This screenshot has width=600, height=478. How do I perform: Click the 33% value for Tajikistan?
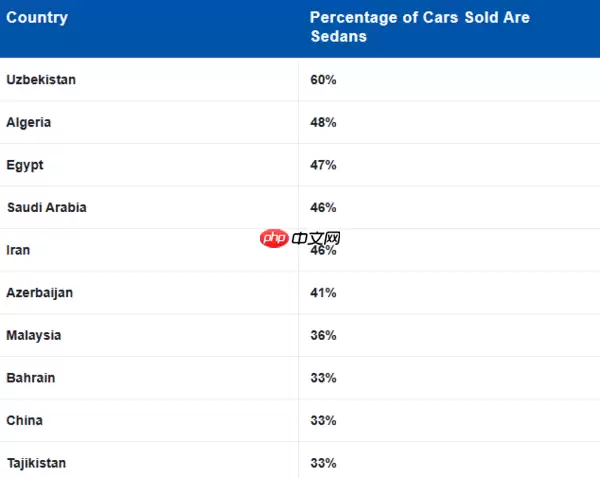click(323, 463)
